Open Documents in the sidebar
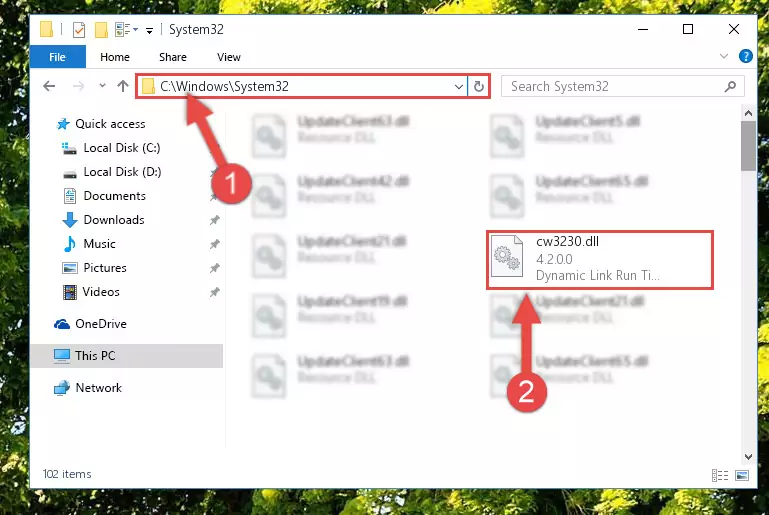The width and height of the screenshot is (769, 515). [x=114, y=196]
